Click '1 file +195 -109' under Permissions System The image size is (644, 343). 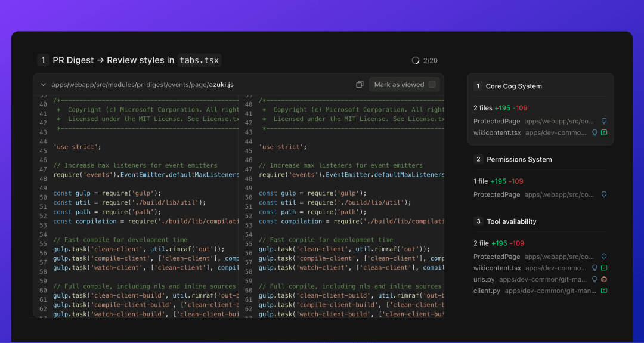(x=498, y=181)
